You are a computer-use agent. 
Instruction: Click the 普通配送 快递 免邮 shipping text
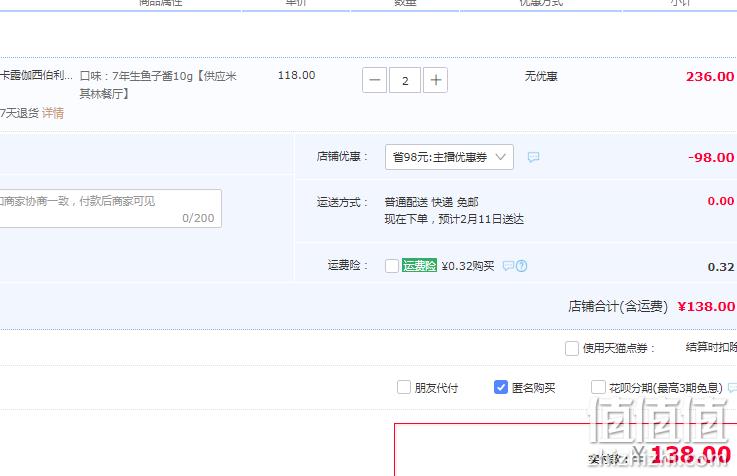pos(431,202)
